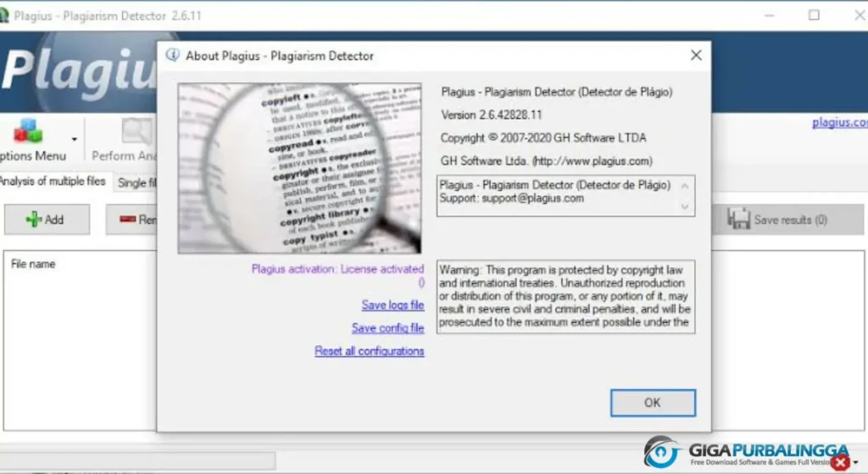
Task: Click the File name column header
Action: pos(33,264)
